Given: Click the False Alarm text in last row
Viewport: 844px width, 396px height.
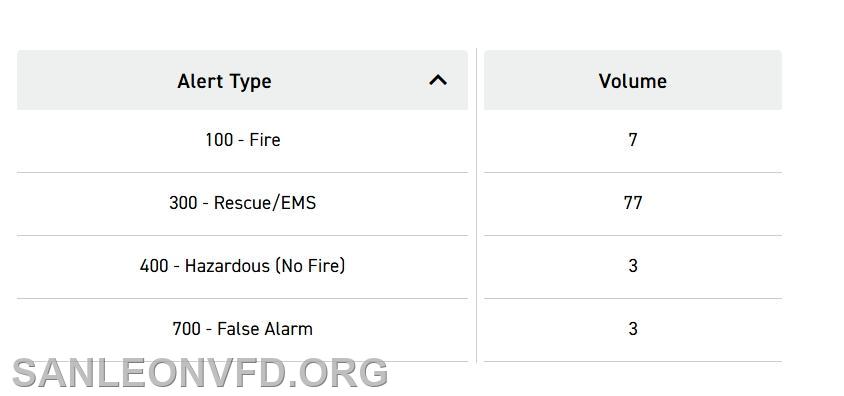Looking at the screenshot, I should point(265,329).
